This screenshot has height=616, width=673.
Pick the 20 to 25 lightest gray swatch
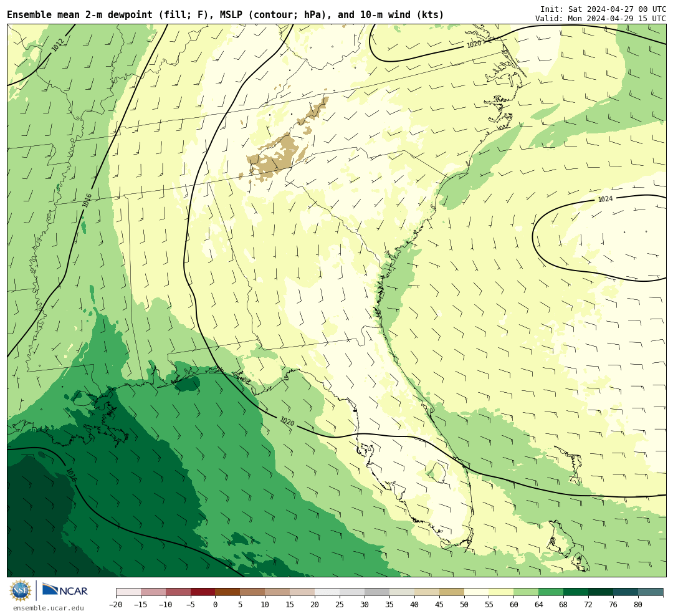(x=328, y=592)
